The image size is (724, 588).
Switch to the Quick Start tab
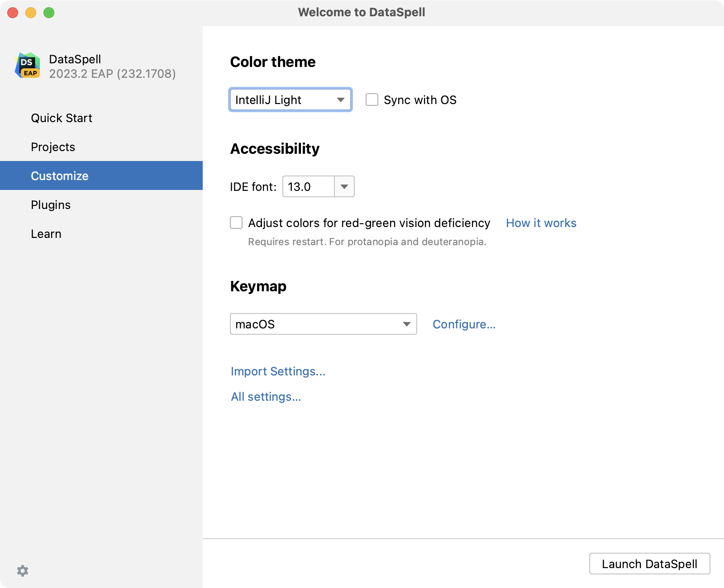point(101,118)
